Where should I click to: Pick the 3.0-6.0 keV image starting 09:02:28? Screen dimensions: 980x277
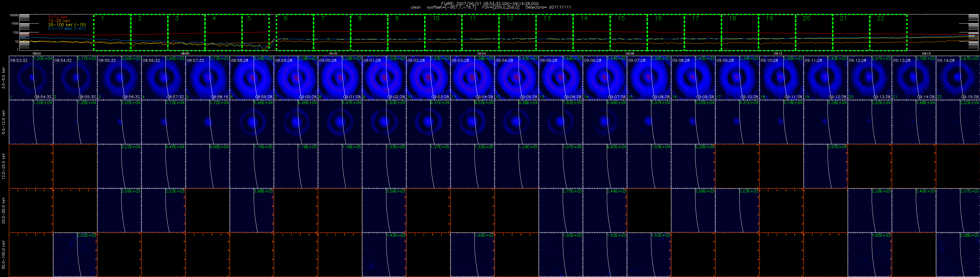[x=428, y=78]
